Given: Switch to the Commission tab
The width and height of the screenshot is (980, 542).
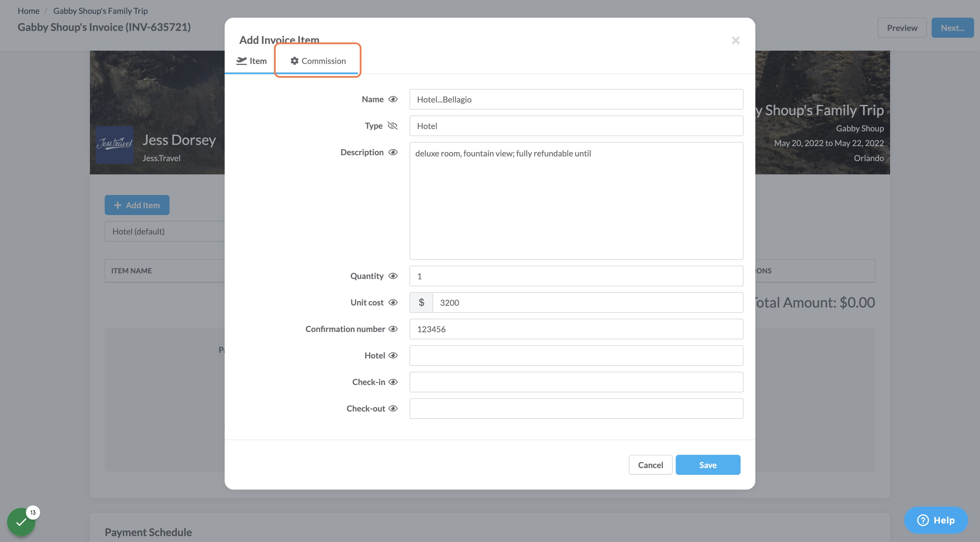Looking at the screenshot, I should point(318,61).
